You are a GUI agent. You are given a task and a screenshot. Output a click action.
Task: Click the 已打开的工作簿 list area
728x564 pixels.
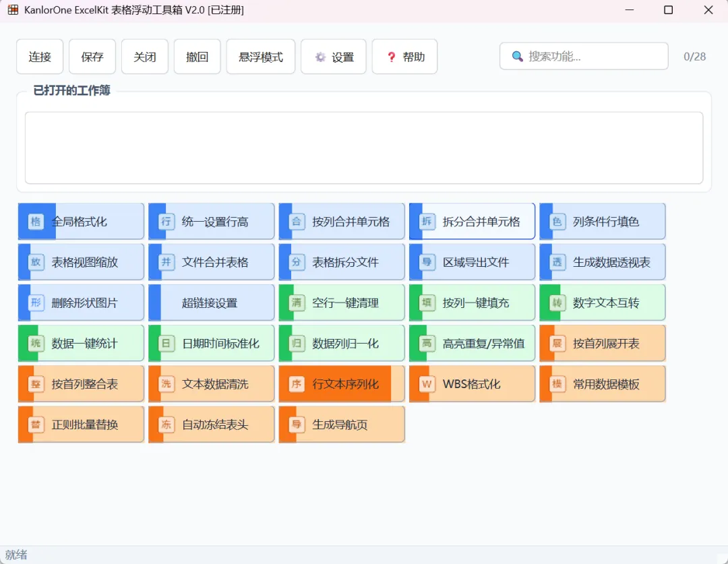pos(364,148)
